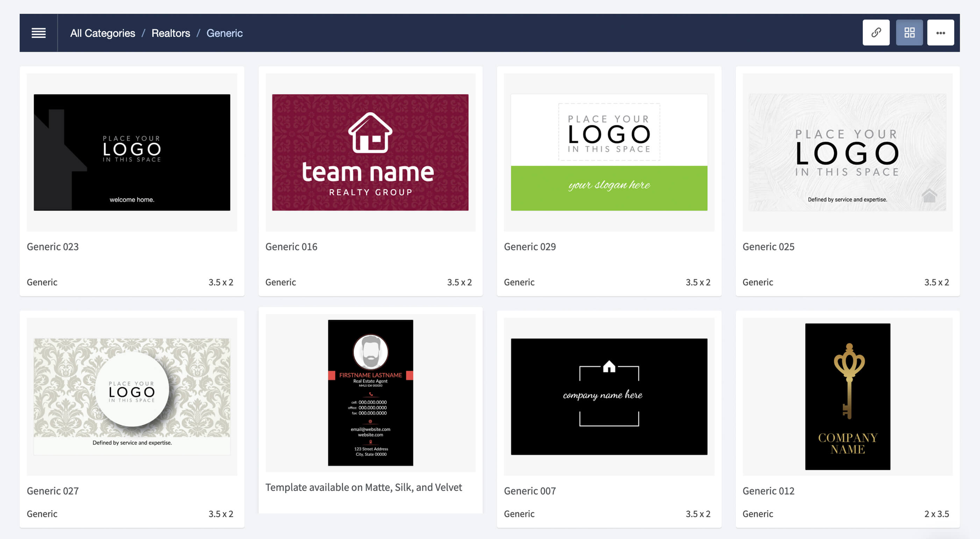Click the copy link icon button
The width and height of the screenshot is (980, 539).
click(876, 33)
